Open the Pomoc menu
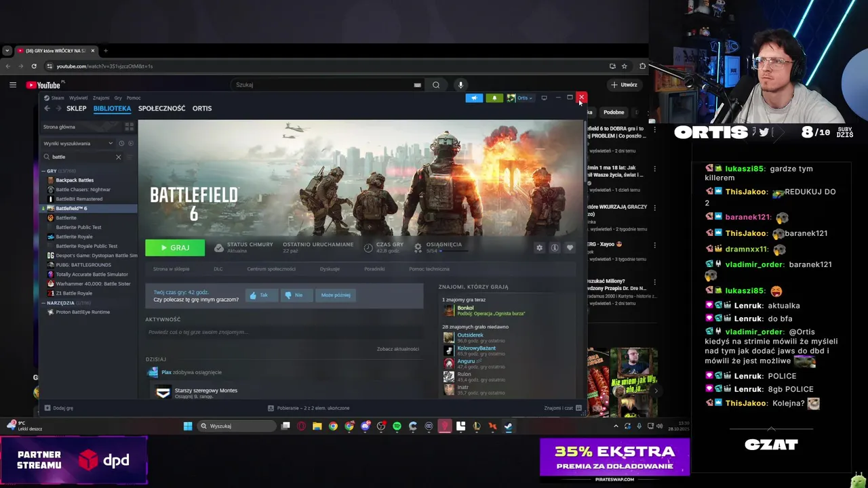The width and height of the screenshot is (868, 488). coord(134,98)
